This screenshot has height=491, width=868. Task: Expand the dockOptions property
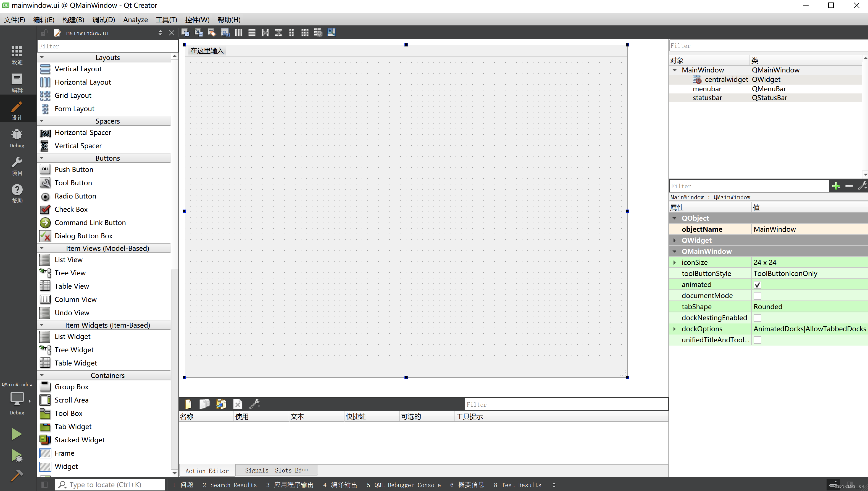[x=675, y=329]
